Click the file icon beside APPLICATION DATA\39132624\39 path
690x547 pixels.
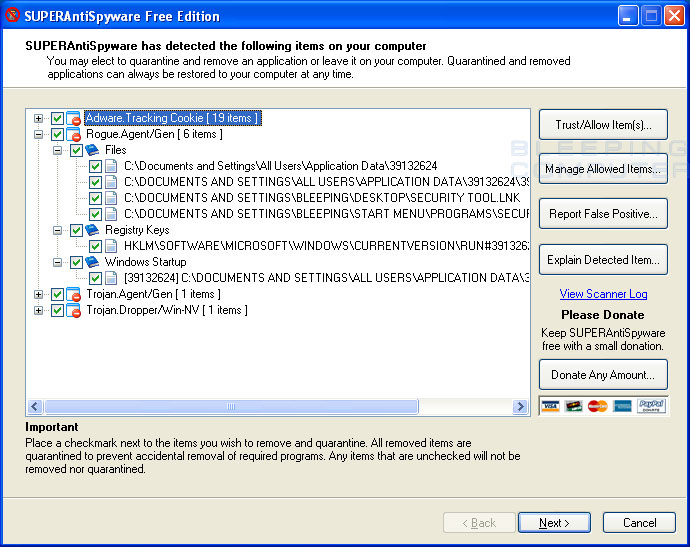point(111,182)
